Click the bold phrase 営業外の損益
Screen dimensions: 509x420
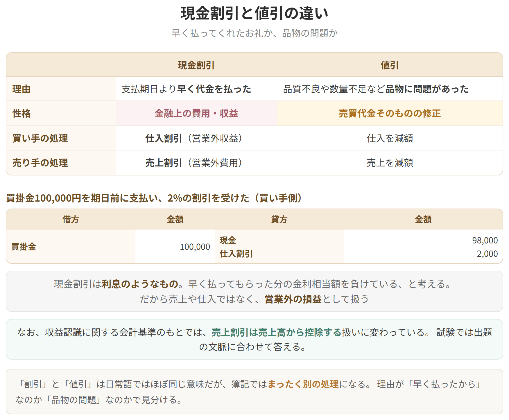pyautogui.click(x=293, y=299)
